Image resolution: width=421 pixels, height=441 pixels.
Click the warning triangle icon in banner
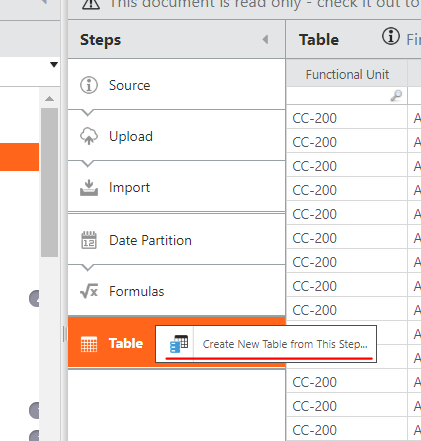click(91, 4)
